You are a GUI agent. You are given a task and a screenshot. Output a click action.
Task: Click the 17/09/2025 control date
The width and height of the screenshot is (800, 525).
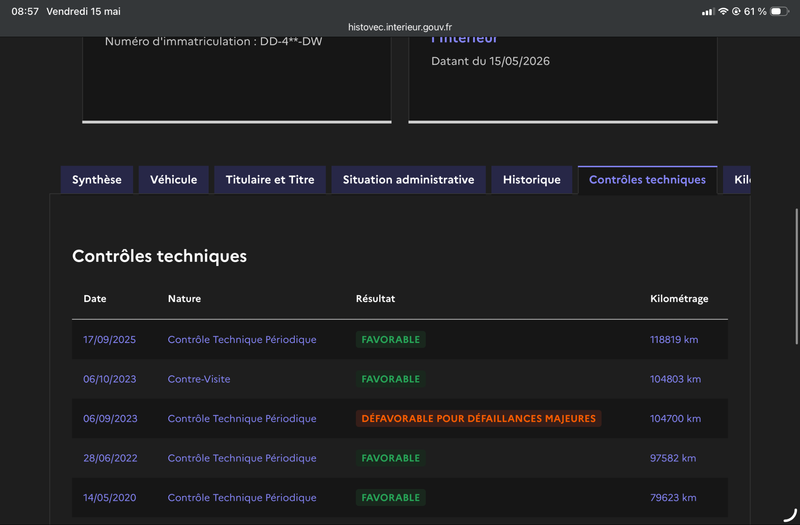[109, 340]
